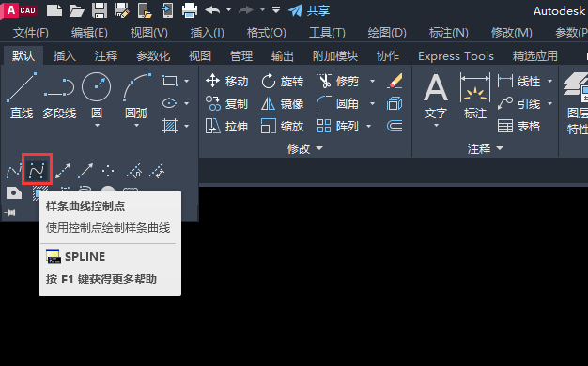This screenshot has width=588, height=366.
Task: Open Quick Access Toolbar customize dropdown
Action: click(276, 10)
